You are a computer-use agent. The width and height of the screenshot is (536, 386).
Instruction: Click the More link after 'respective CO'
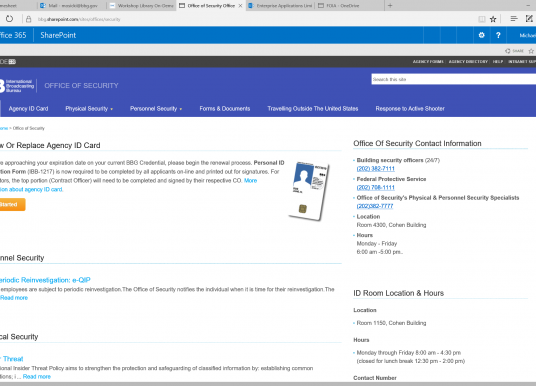pyautogui.click(x=251, y=181)
